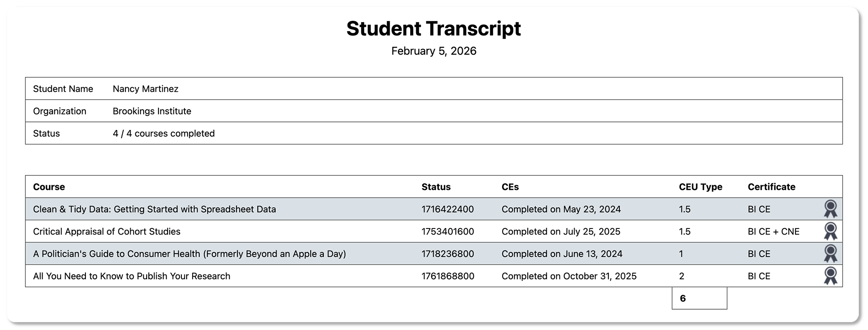
Task: Select Critical Appraisal of Cohort Studies title
Action: tap(107, 232)
